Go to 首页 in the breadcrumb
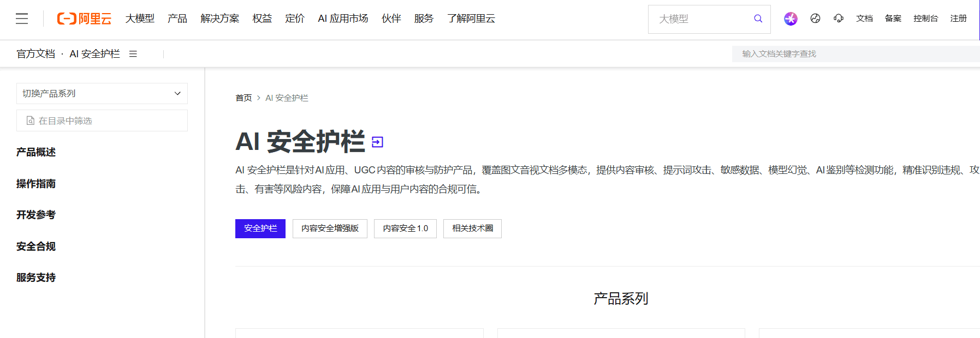Screen dimensions: 980x338 point(243,98)
